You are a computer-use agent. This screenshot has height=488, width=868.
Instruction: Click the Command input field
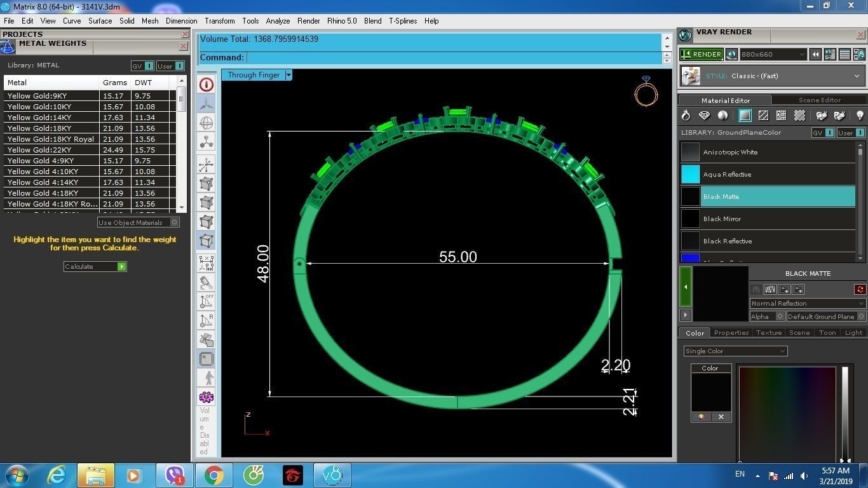click(454, 57)
